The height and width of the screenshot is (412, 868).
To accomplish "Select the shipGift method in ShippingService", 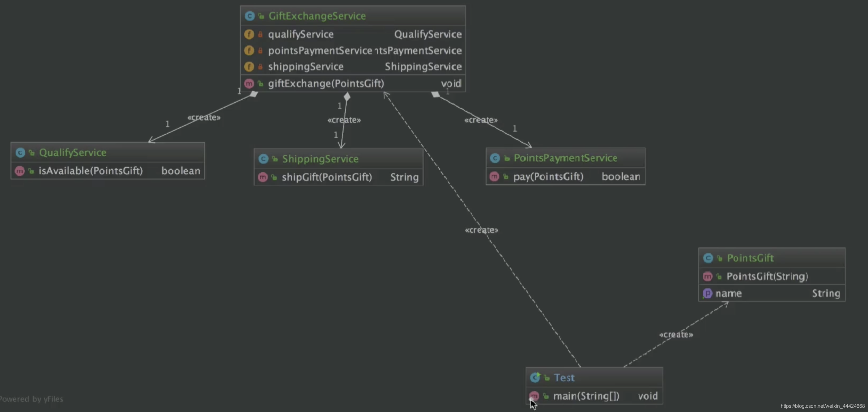I will 327,176.
